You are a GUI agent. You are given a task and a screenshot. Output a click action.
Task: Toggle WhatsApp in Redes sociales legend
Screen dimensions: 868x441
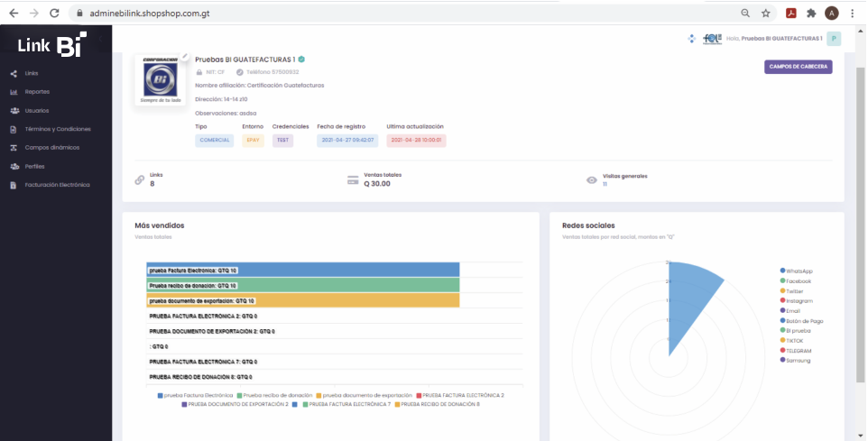tap(796, 271)
